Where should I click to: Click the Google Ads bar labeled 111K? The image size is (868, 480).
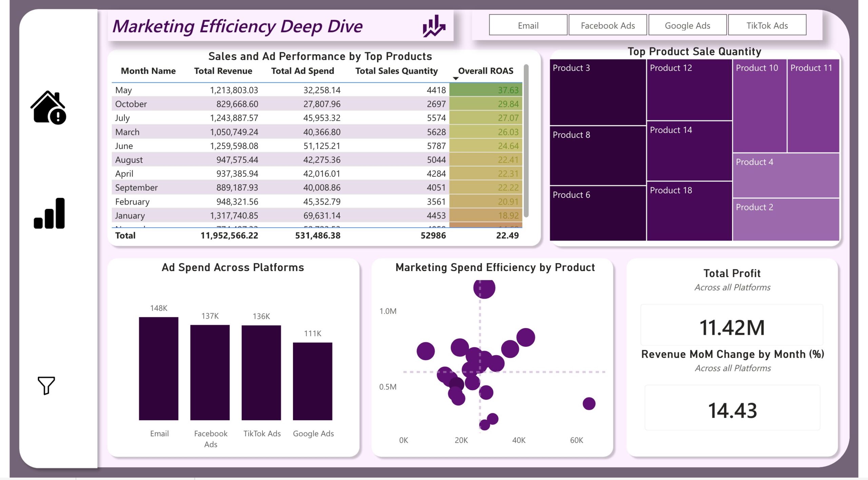(313, 381)
